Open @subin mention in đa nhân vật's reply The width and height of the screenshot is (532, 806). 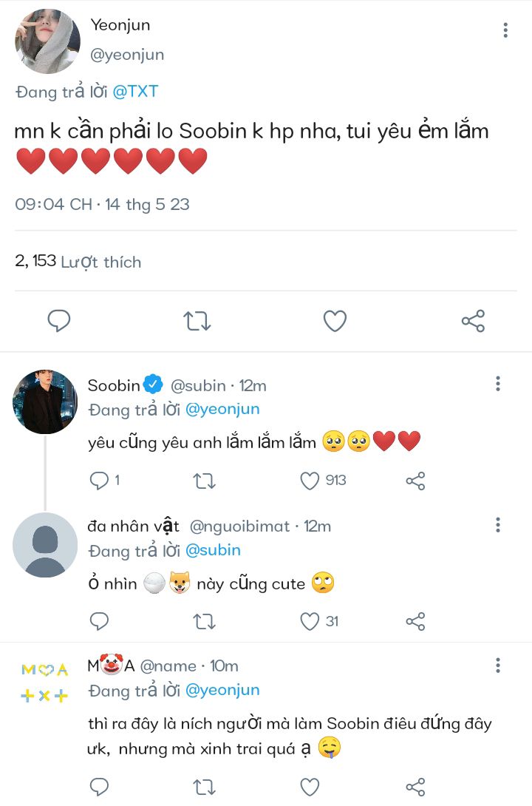point(213,550)
